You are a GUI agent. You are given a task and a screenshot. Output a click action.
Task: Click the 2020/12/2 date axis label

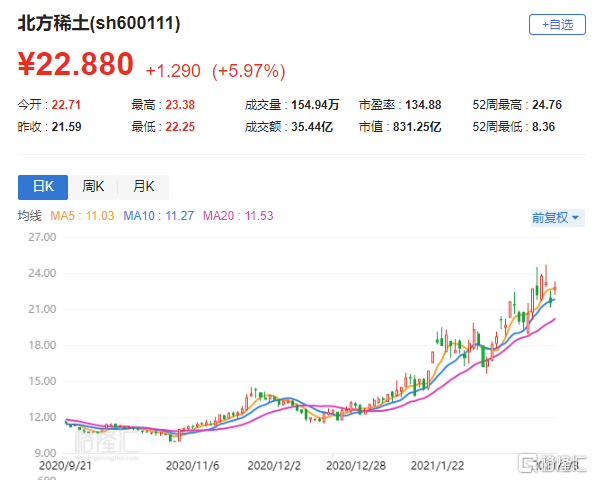(x=274, y=466)
